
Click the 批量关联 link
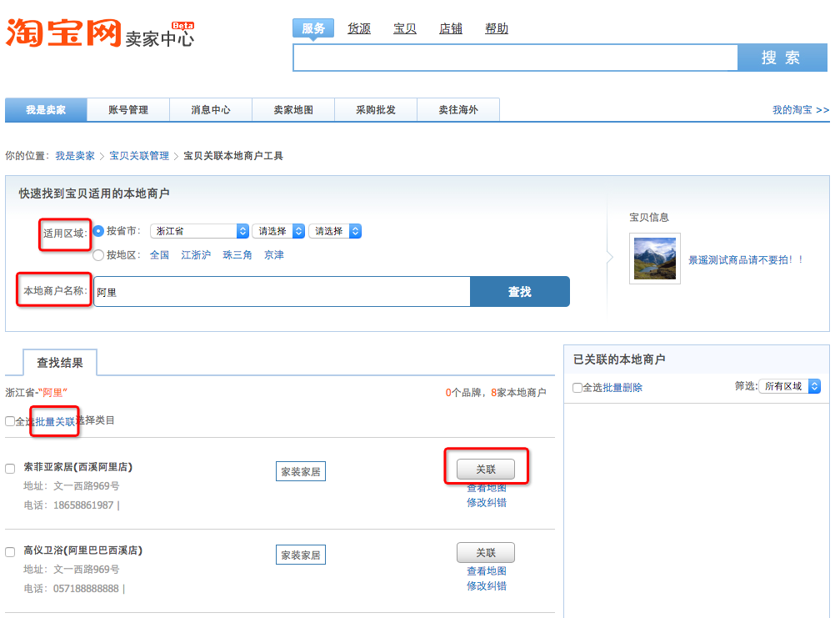click(x=55, y=422)
